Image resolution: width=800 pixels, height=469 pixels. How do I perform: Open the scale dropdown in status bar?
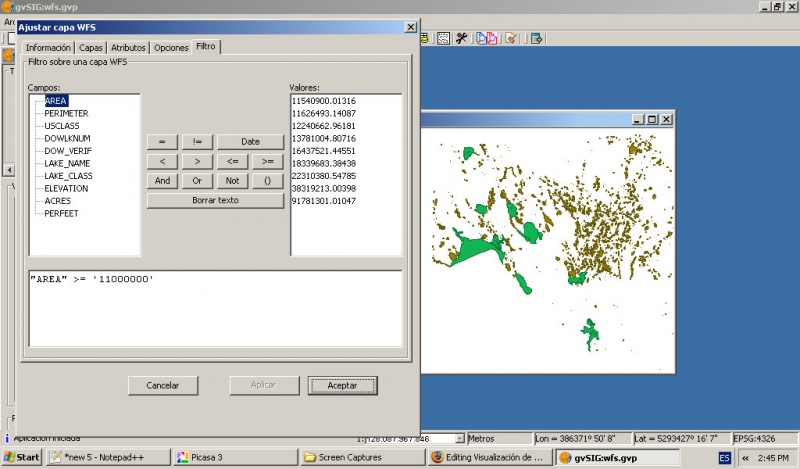pos(460,438)
